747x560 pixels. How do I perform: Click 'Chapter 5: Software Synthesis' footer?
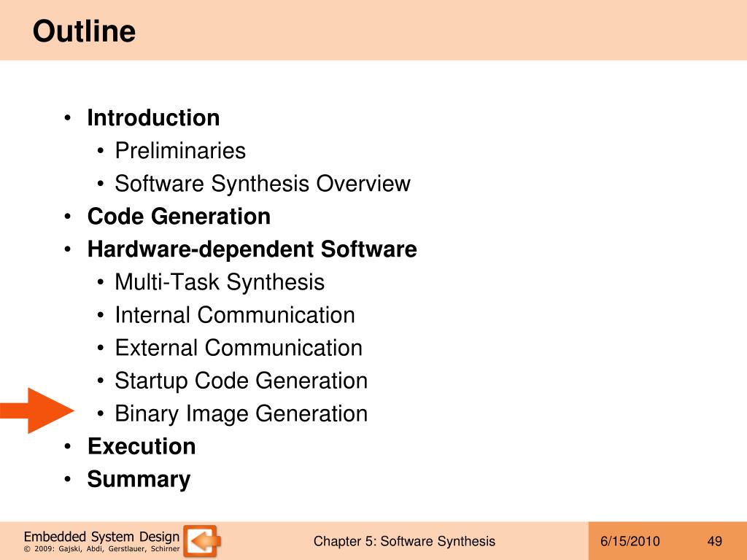point(404,542)
